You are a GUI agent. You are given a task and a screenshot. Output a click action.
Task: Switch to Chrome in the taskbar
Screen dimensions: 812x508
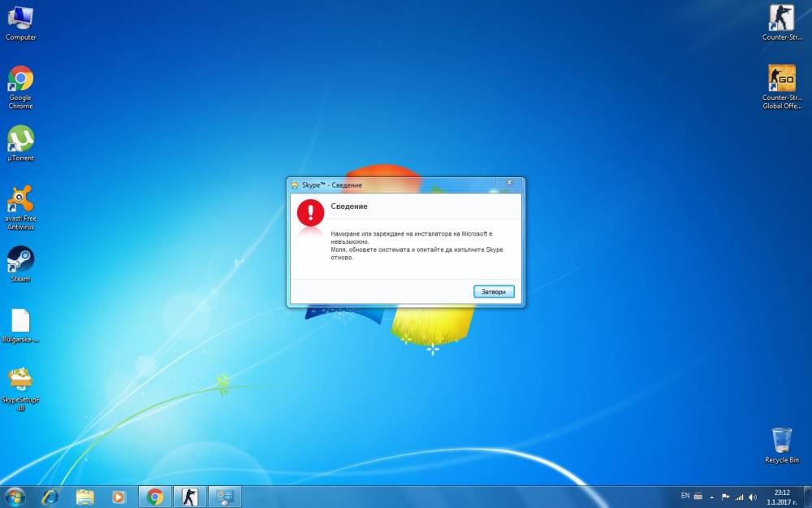[x=155, y=497]
